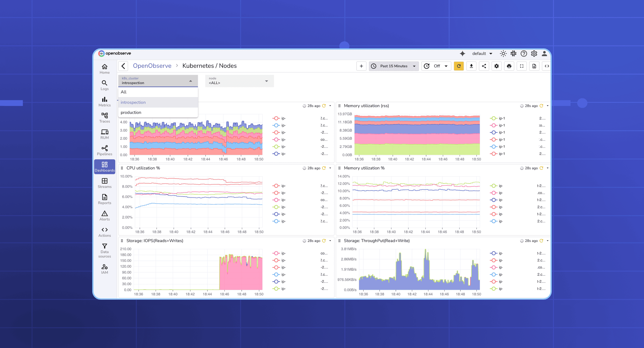Open the Past 15 Minutes time range dropdown
This screenshot has height=348, width=644.
394,66
